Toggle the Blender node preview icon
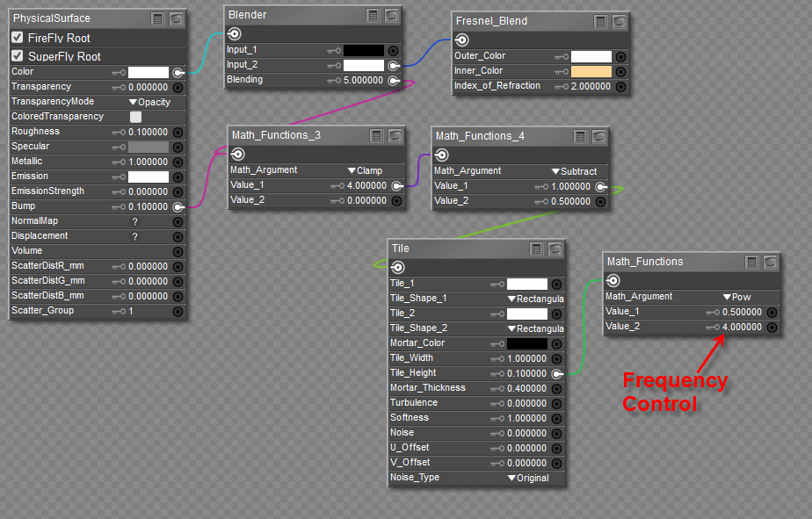This screenshot has height=519, width=812. pyautogui.click(x=392, y=16)
